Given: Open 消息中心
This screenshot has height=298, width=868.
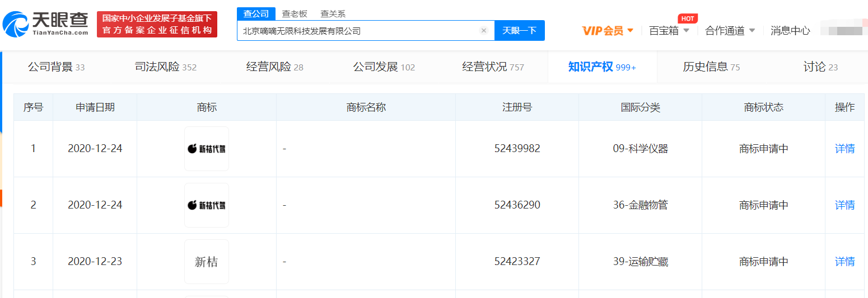Looking at the screenshot, I should pos(790,31).
